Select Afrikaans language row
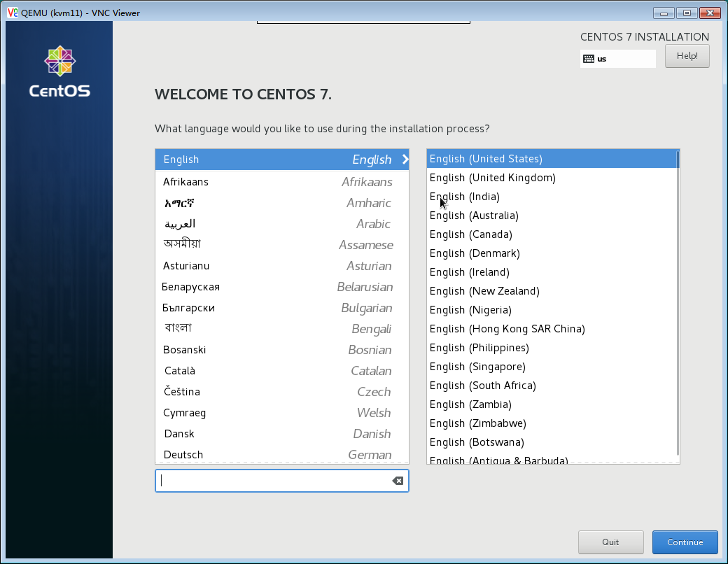Image resolution: width=728 pixels, height=564 pixels. pos(282,182)
